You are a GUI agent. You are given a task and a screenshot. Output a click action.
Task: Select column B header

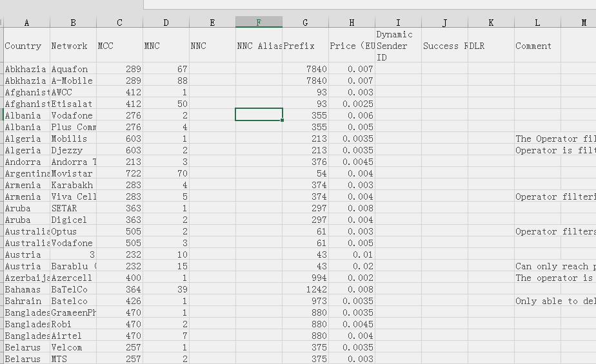point(73,23)
